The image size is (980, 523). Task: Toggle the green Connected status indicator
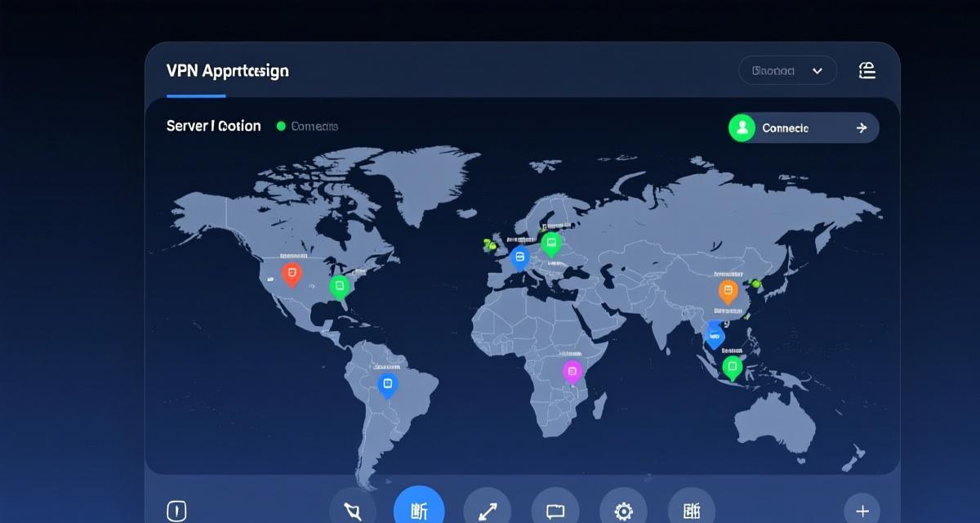(x=281, y=126)
